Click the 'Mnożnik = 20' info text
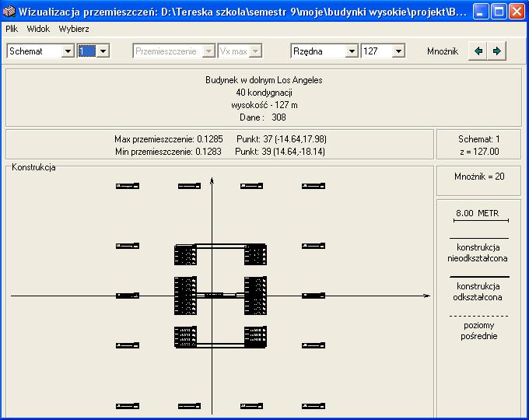 [479, 177]
